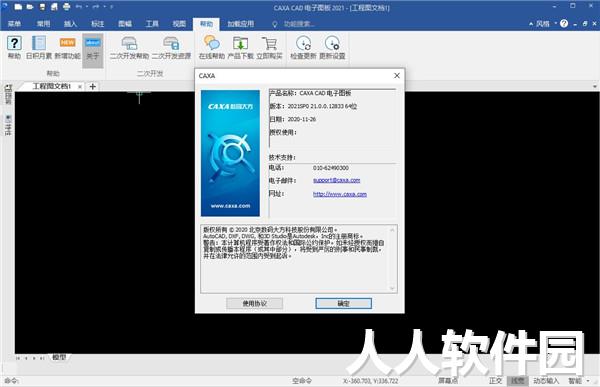This screenshot has height=387, width=600.
Task: Open 二次开发帮助 secondary development help
Action: (129, 47)
